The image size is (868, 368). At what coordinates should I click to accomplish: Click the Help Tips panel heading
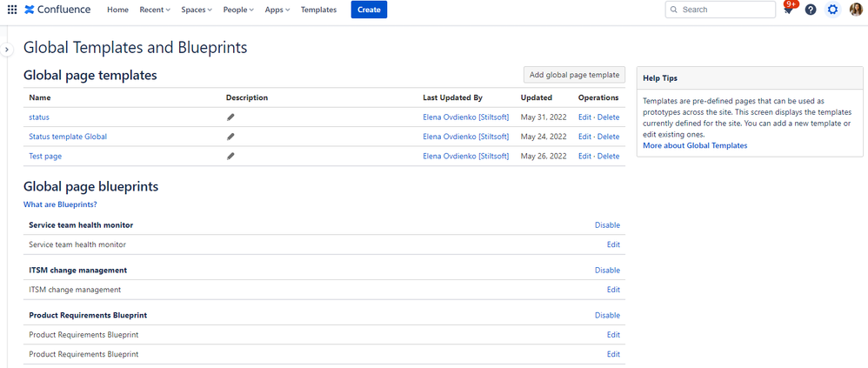click(660, 78)
